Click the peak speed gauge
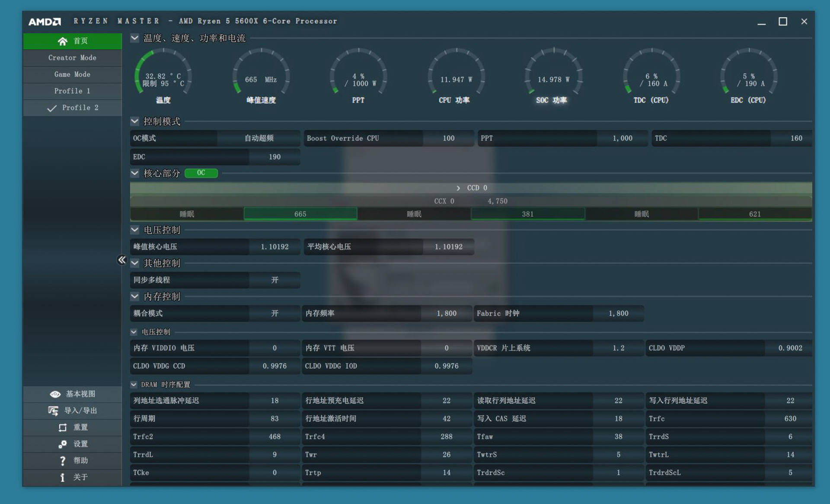 click(261, 72)
